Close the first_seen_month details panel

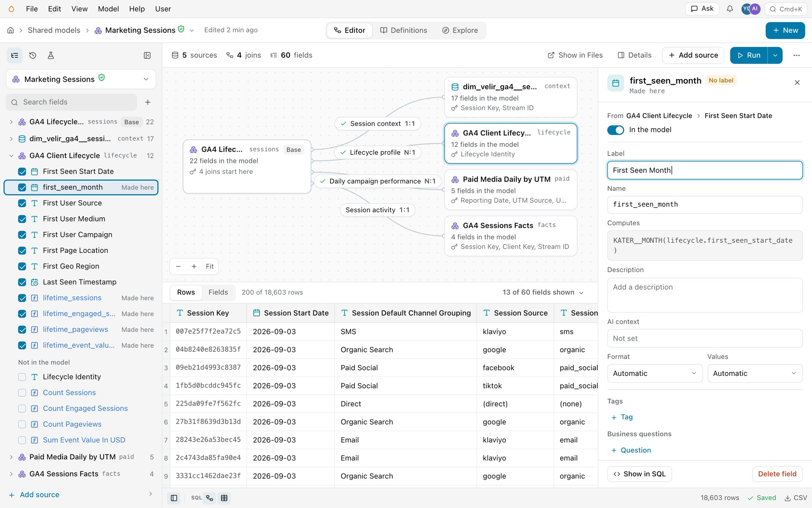797,82
